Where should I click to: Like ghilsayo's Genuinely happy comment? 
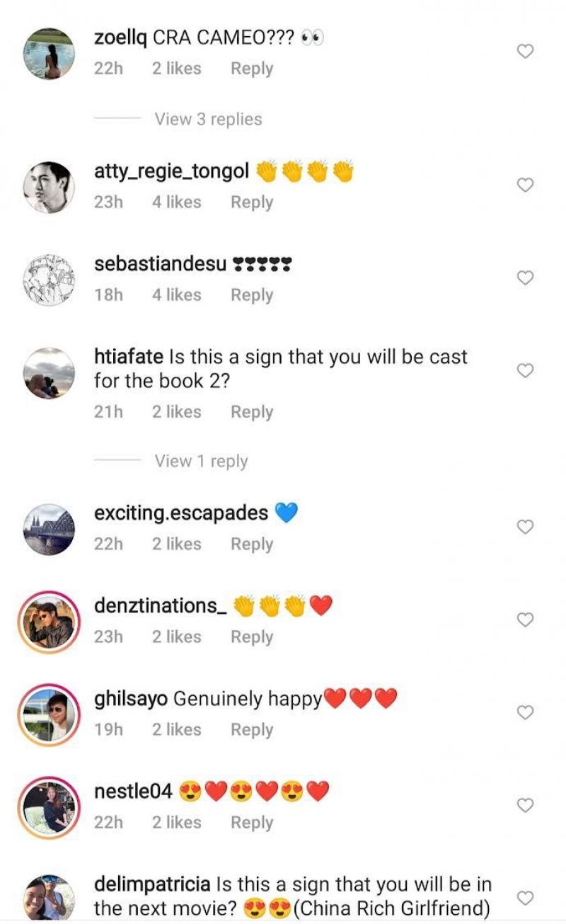[525, 712]
